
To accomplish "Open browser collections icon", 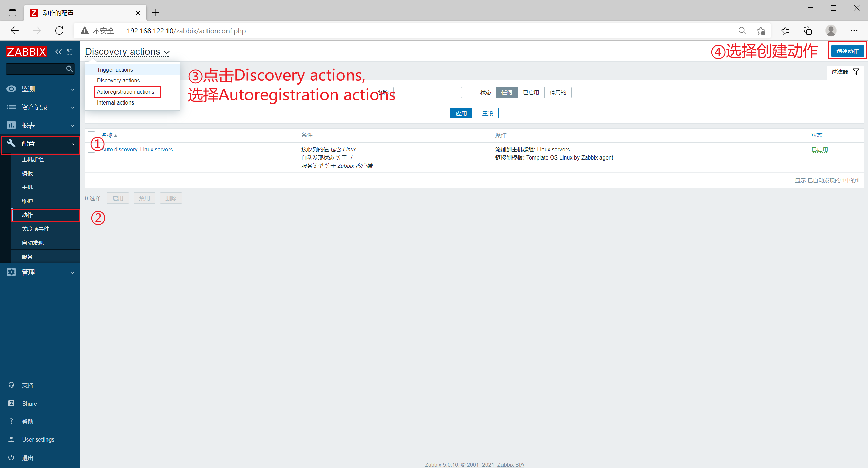I will tap(808, 31).
